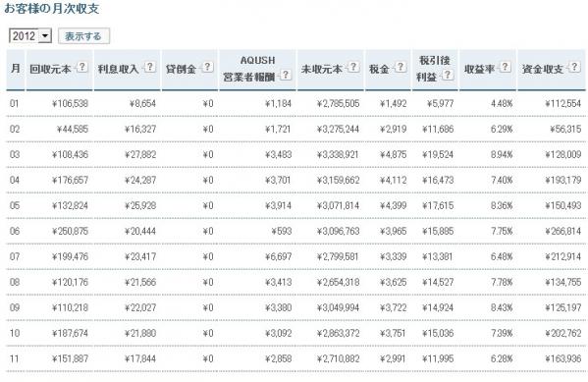588x382 pixels.
Task: Select month 11 row label
Action: (x=15, y=358)
